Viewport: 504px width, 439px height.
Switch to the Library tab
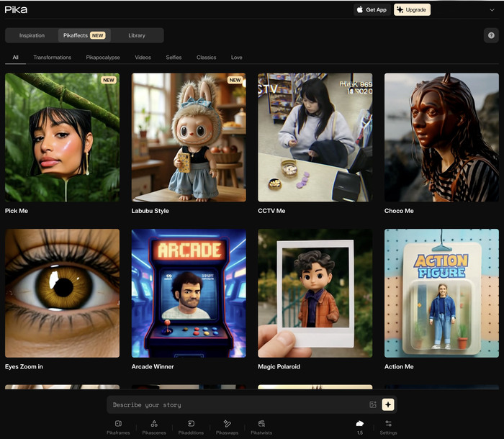[137, 35]
